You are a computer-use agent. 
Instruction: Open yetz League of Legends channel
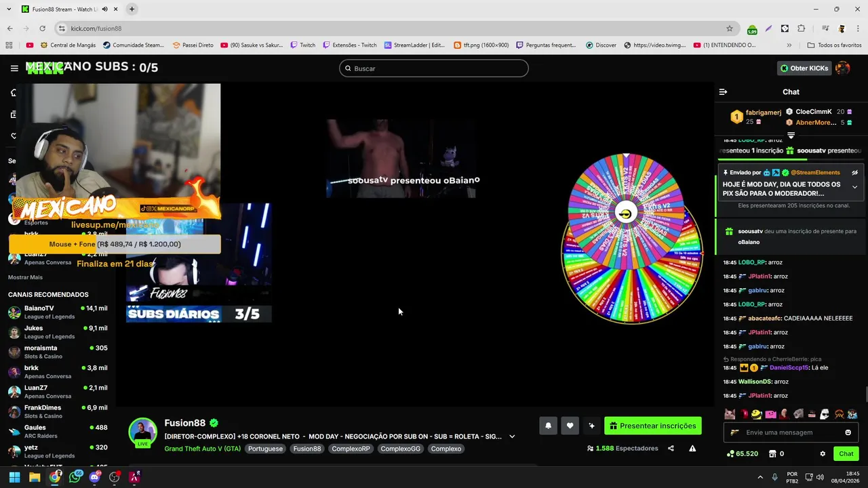[x=58, y=451]
